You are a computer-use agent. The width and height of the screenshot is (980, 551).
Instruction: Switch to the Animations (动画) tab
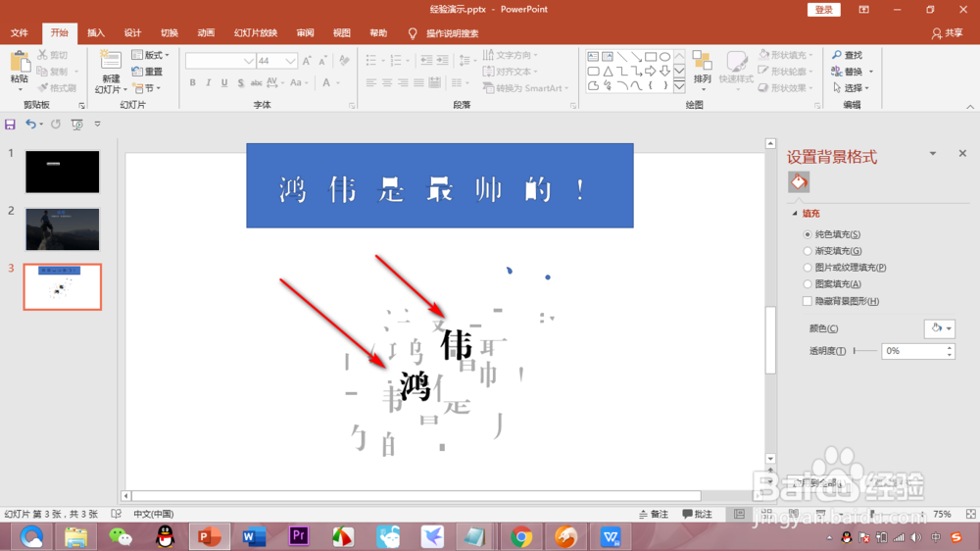click(x=206, y=33)
